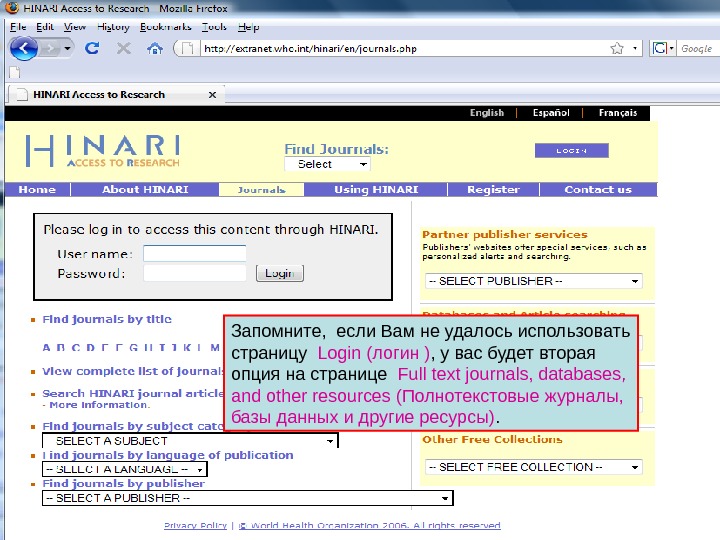Open the Find Journals Select dropdown
This screenshot has height=540, width=720.
[327, 164]
